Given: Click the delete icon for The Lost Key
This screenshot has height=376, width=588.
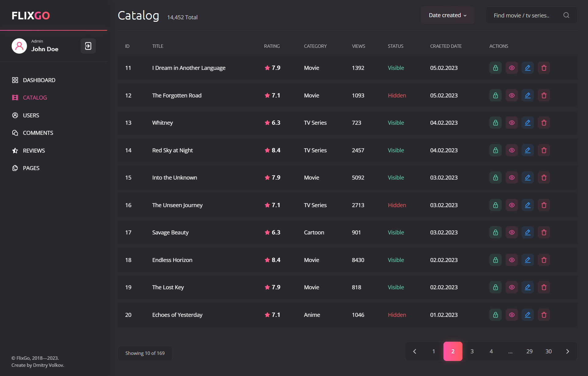Looking at the screenshot, I should coord(544,287).
